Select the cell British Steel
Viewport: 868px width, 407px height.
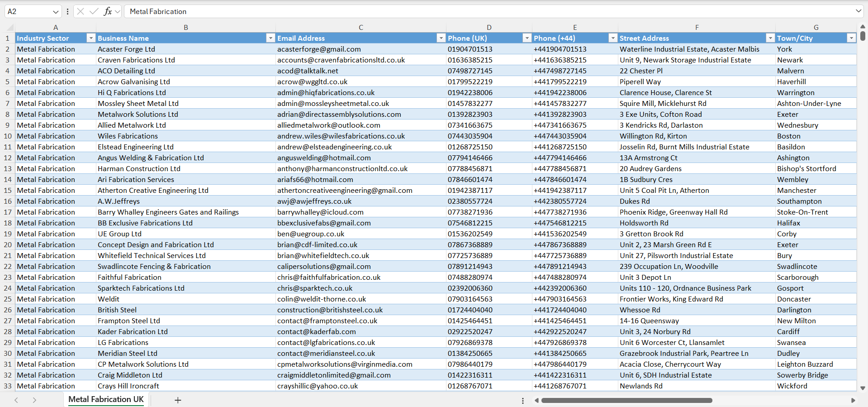coord(186,310)
